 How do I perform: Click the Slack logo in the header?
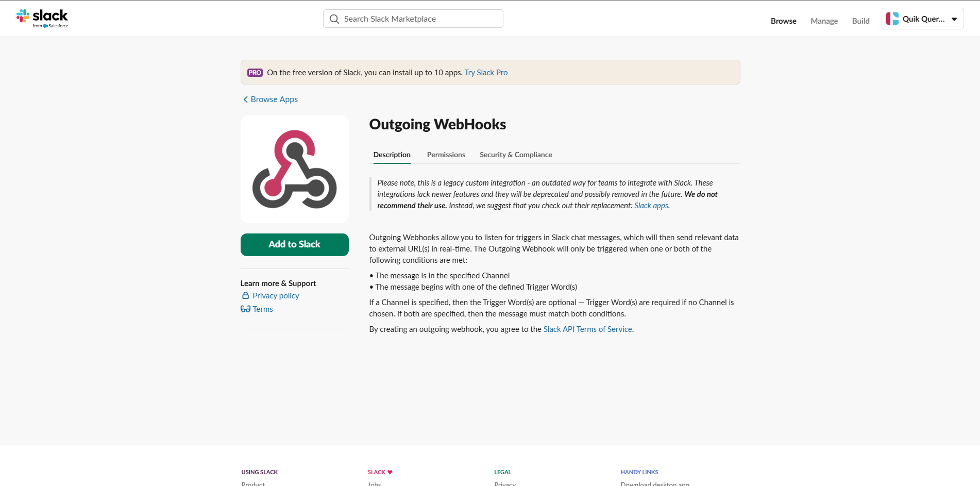[x=42, y=18]
